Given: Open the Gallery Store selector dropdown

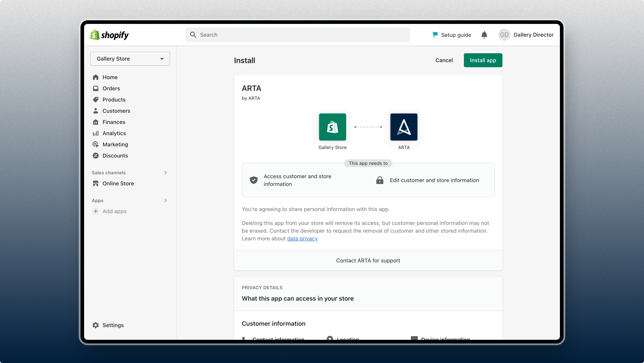Looking at the screenshot, I should (130, 59).
